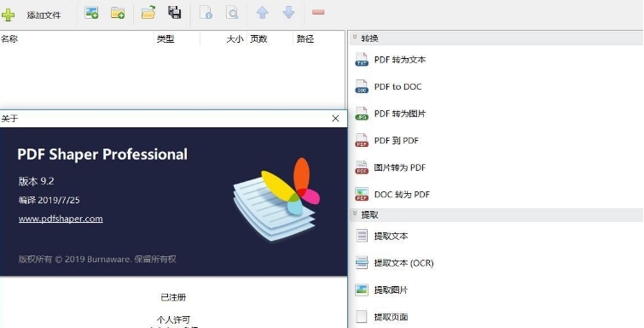
Task: Click the 添加文件 add files button
Action: (32, 15)
